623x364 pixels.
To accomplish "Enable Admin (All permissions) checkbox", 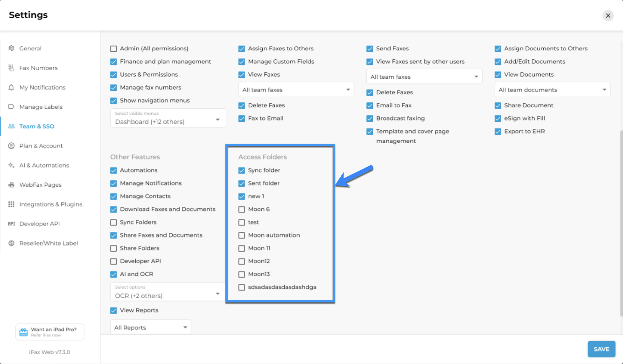I will click(113, 49).
